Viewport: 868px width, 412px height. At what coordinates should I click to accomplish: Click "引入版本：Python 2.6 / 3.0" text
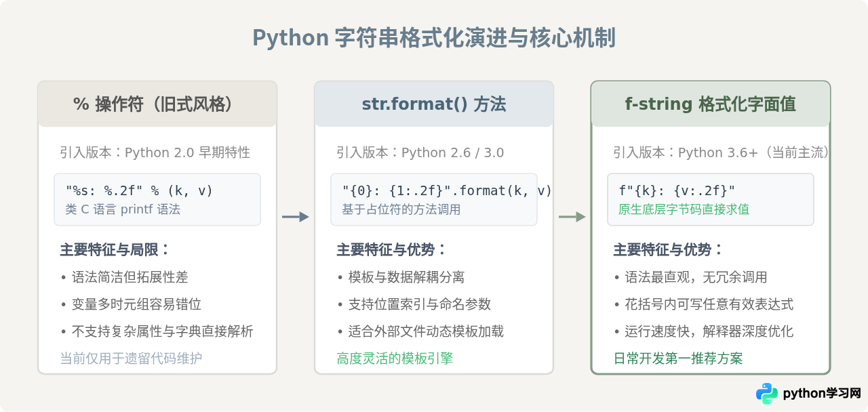click(x=420, y=152)
